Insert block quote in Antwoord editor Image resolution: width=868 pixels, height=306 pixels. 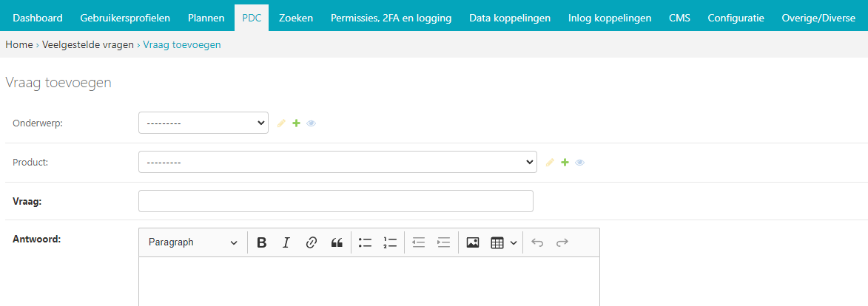(x=337, y=242)
